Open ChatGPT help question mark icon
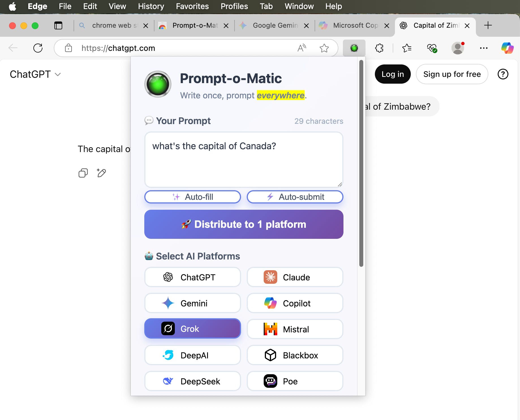 pyautogui.click(x=503, y=74)
